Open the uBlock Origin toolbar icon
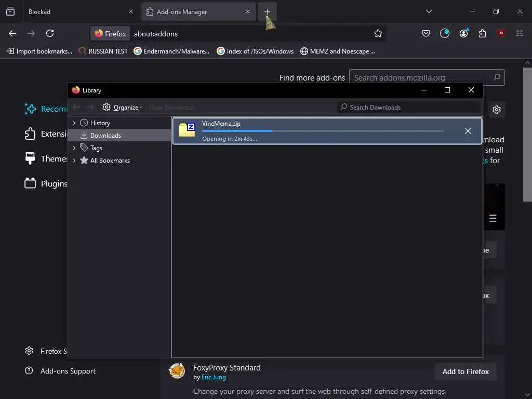This screenshot has width=532, height=399. pos(501,33)
